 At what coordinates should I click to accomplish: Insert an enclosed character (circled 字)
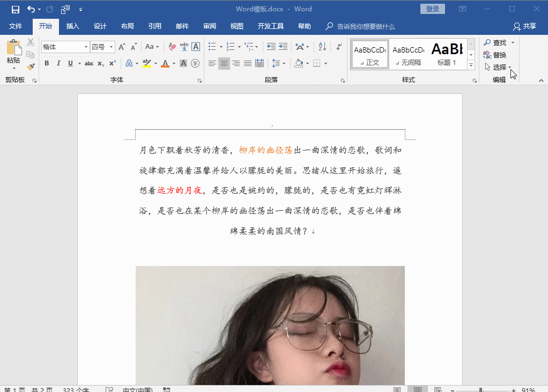coord(195,63)
